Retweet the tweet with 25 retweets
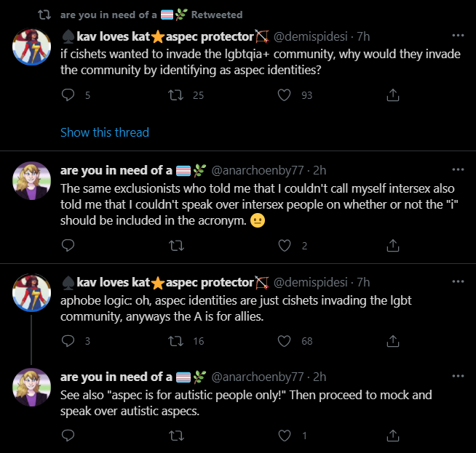 click(x=176, y=95)
